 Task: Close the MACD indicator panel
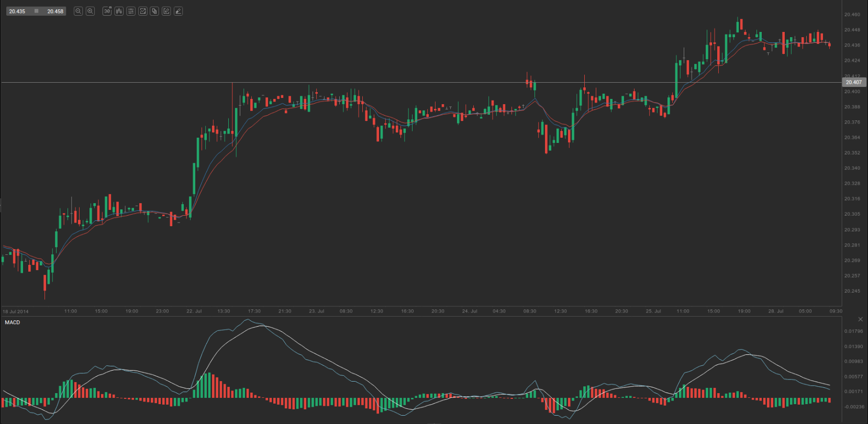point(860,319)
